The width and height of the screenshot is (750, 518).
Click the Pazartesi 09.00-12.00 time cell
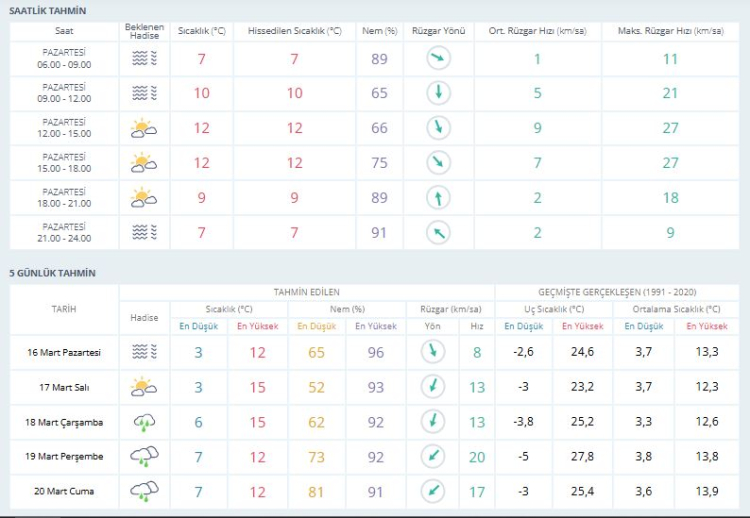click(64, 93)
